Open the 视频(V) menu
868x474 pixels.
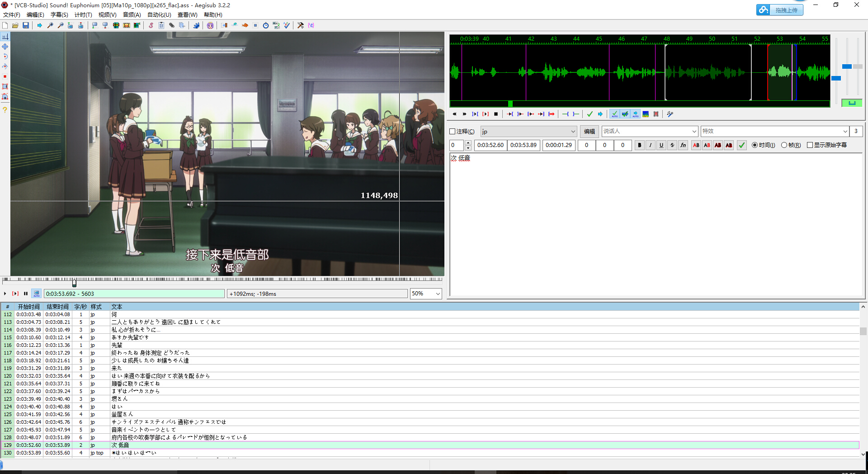pos(107,15)
